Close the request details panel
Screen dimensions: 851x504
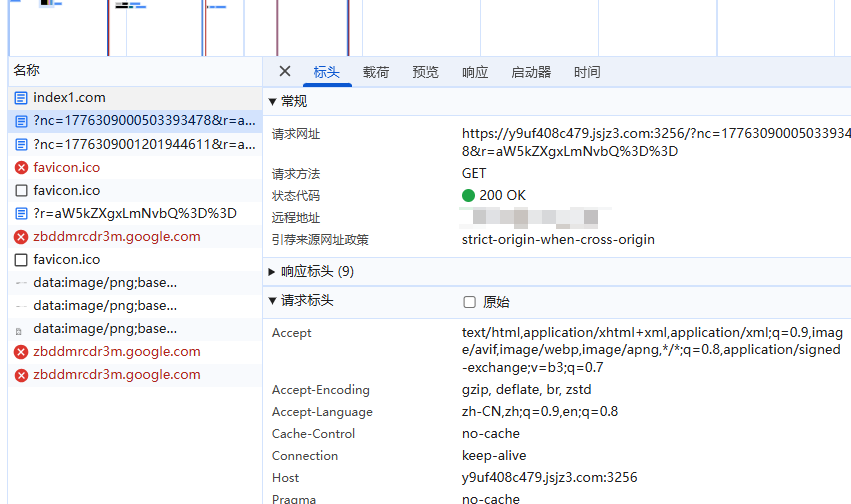coord(285,71)
